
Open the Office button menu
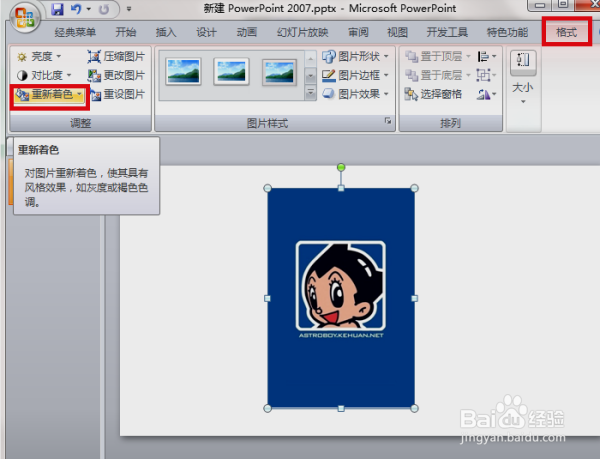click(25, 18)
